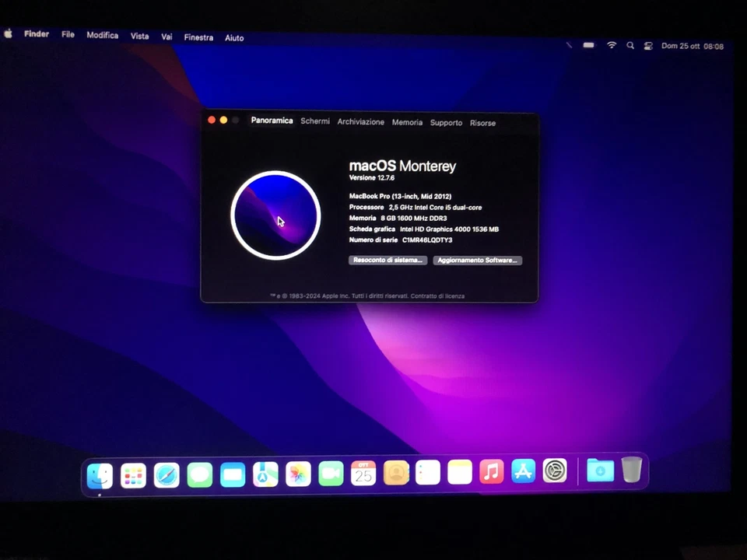Open the Trash in dock
The height and width of the screenshot is (560, 747).
coord(632,469)
